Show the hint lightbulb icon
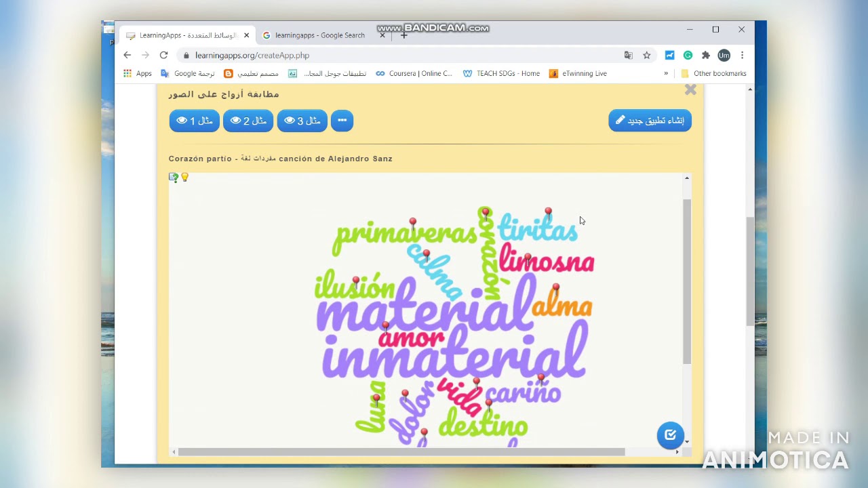 click(x=184, y=178)
